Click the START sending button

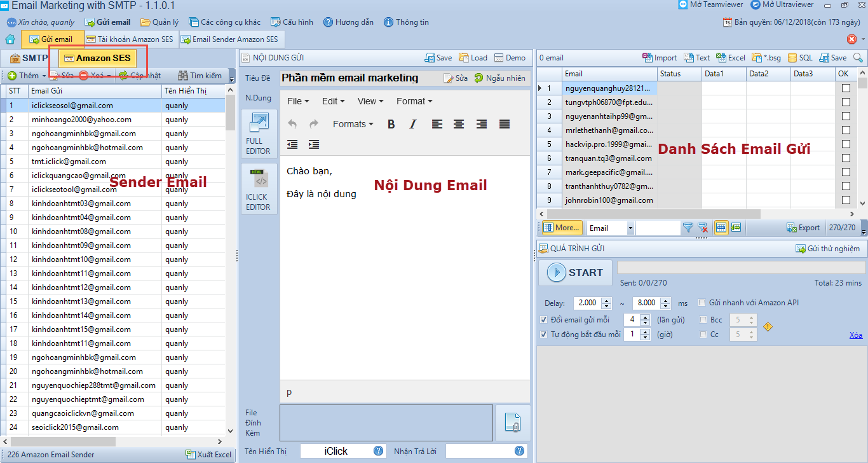(576, 273)
